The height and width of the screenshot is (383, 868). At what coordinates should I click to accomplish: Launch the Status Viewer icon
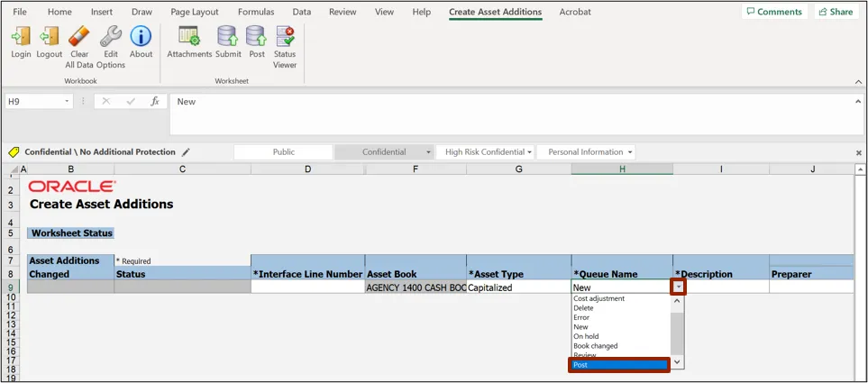(x=285, y=38)
